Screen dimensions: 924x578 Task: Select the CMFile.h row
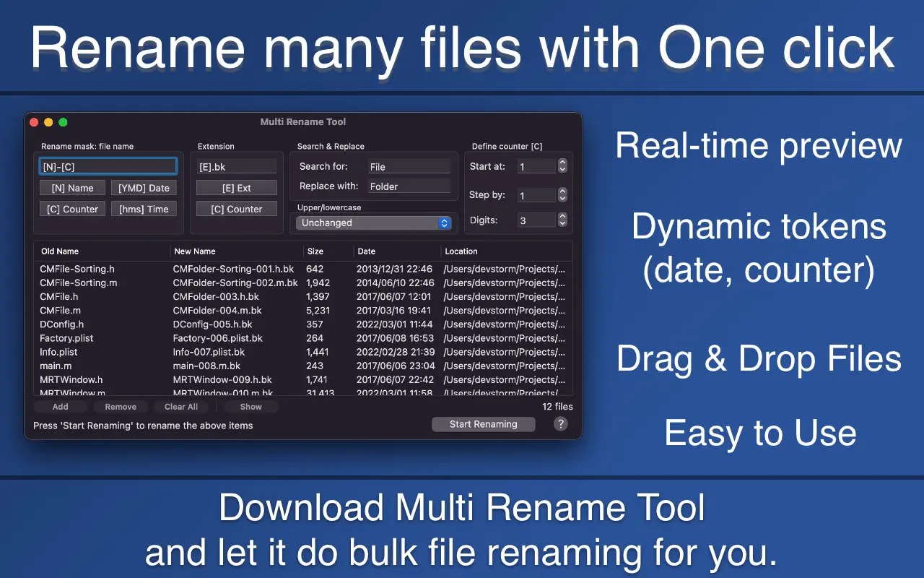click(303, 296)
